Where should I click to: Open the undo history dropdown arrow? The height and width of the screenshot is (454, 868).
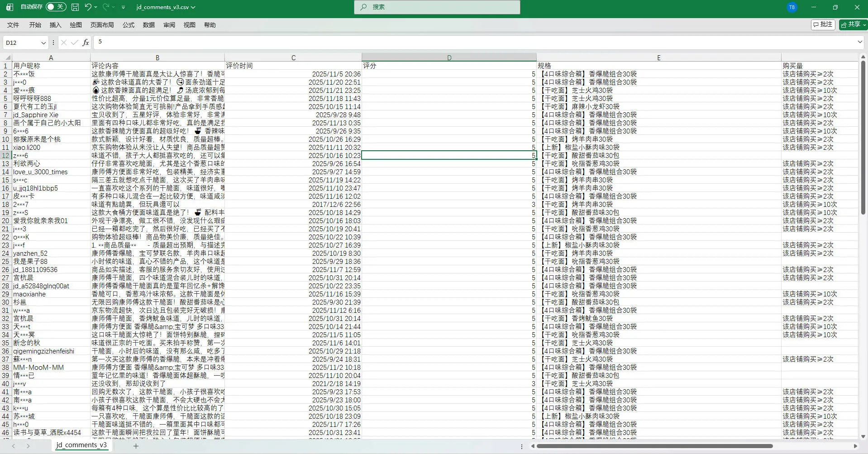pos(96,7)
